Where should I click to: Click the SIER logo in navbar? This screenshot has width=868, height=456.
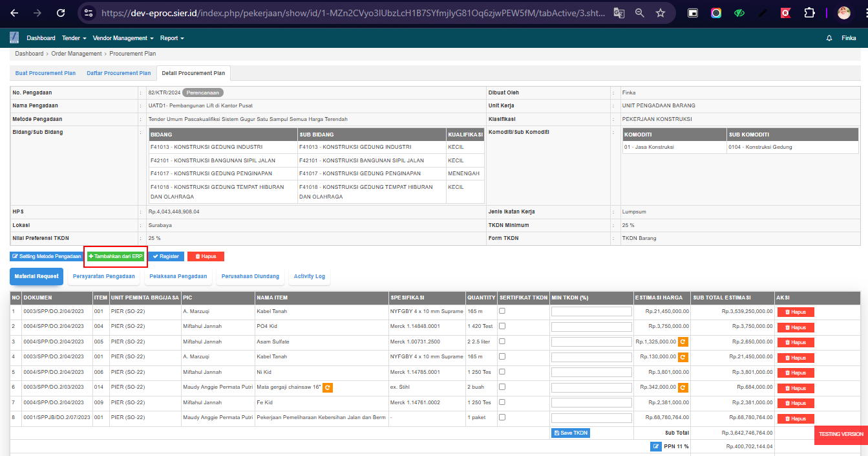click(14, 38)
